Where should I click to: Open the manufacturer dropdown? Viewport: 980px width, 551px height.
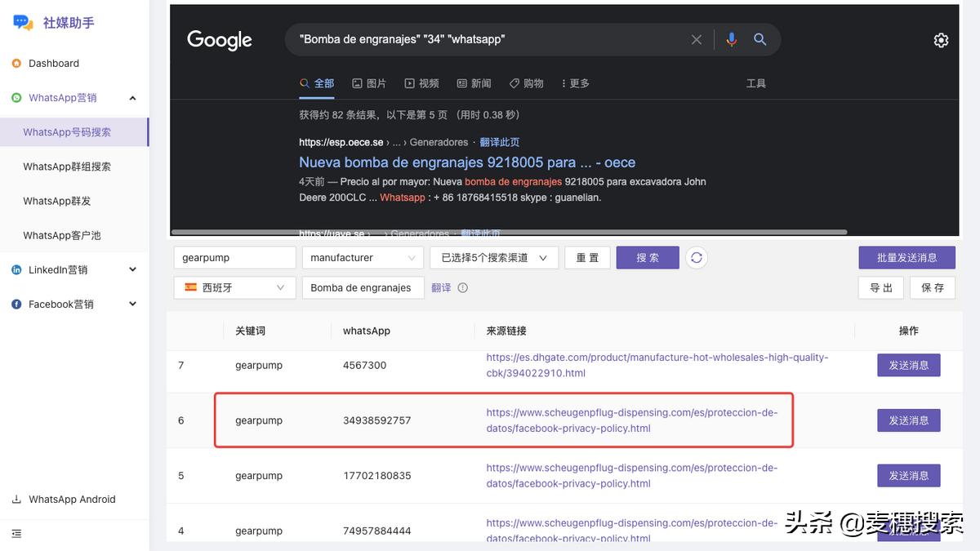tap(363, 258)
